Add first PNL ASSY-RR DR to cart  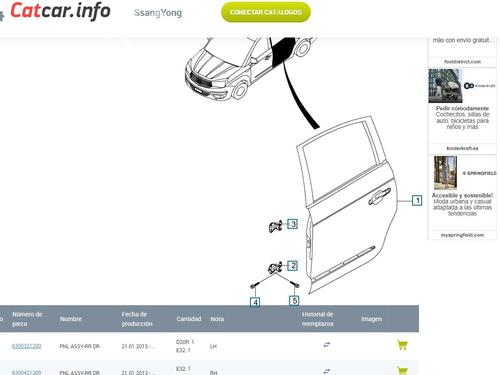402,345
